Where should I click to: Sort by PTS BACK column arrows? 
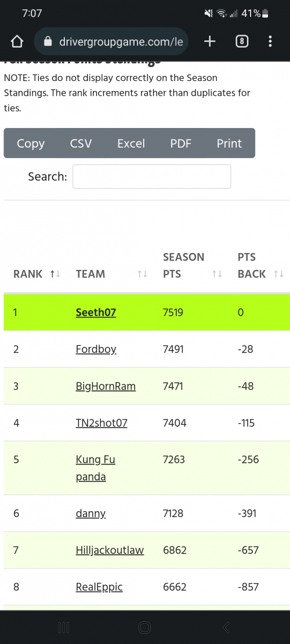[279, 274]
